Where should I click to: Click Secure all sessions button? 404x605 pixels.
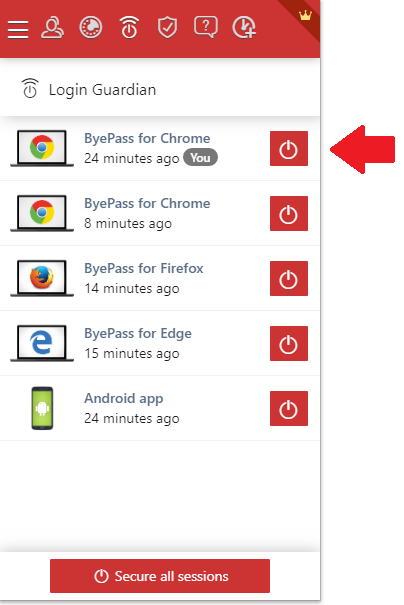[160, 576]
